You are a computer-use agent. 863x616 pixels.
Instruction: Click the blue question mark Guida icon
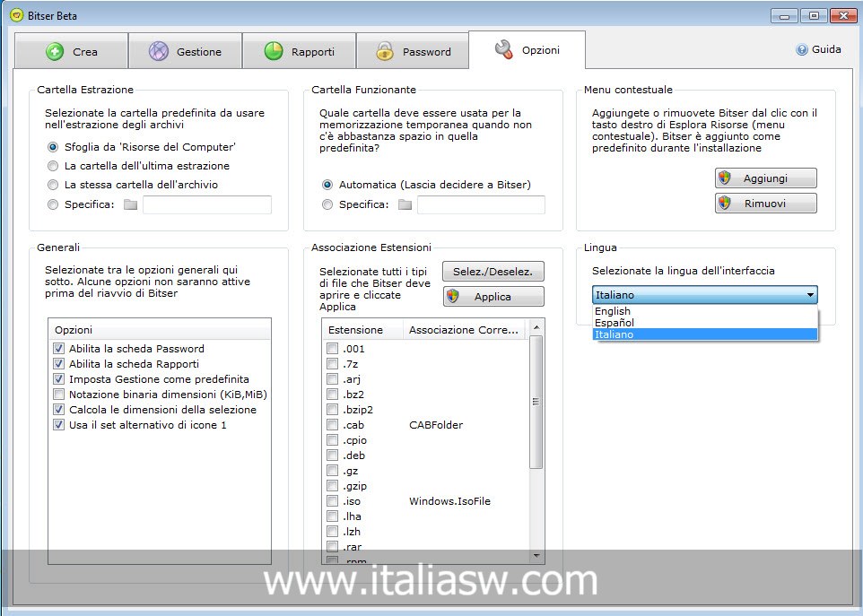(x=801, y=49)
